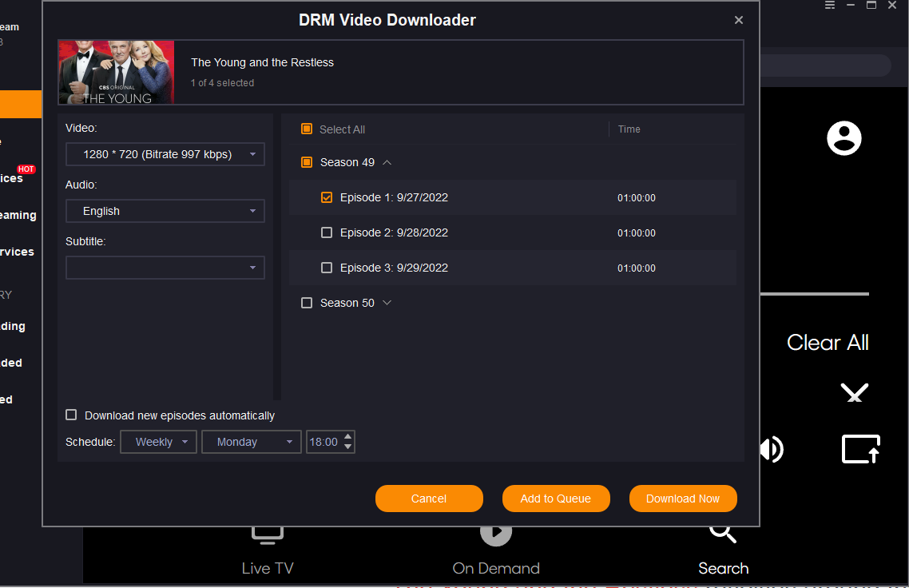This screenshot has height=588, width=909.
Task: Click the volume speaker icon
Action: tap(772, 450)
